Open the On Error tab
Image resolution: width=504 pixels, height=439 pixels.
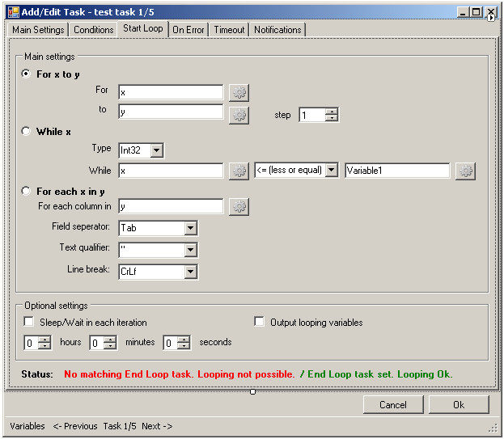(188, 30)
